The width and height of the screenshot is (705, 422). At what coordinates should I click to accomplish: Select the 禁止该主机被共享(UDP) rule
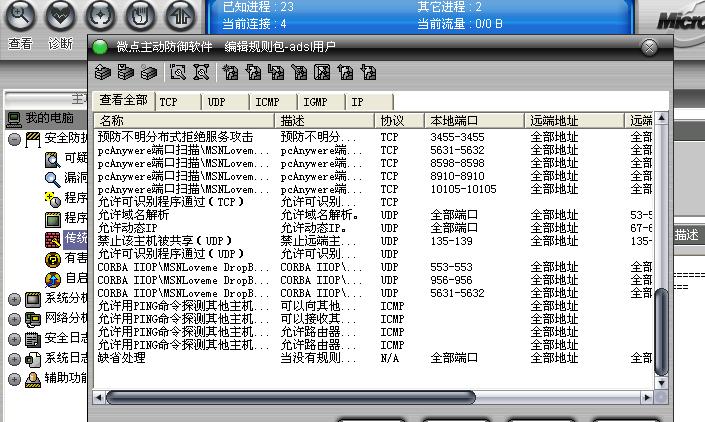(x=373, y=241)
